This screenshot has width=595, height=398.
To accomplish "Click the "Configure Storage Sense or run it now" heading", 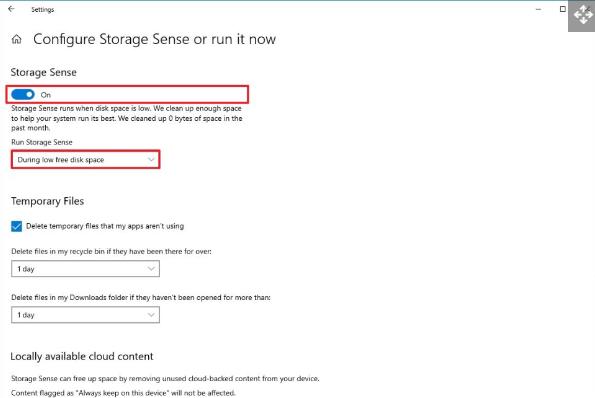I will [x=154, y=39].
